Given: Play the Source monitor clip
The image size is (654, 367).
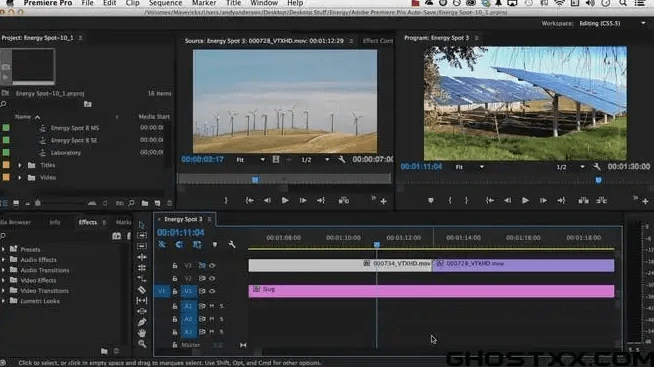Looking at the screenshot, I should click(x=285, y=201).
